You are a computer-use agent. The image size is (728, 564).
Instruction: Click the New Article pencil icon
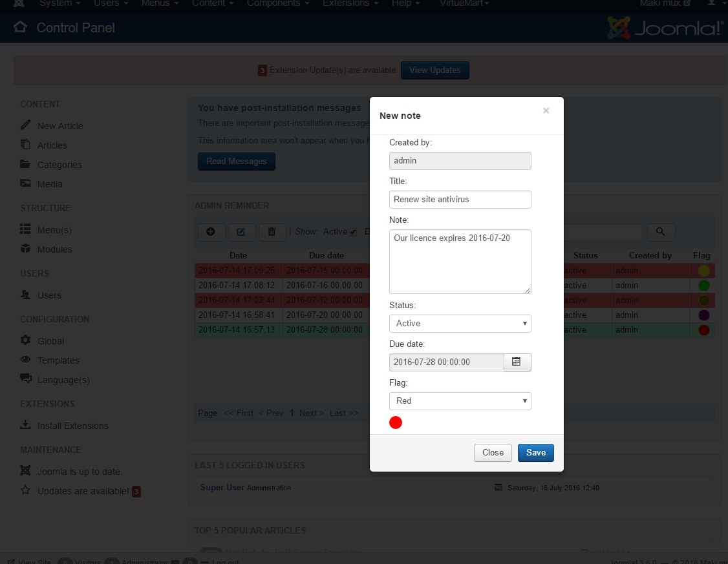[x=25, y=125]
